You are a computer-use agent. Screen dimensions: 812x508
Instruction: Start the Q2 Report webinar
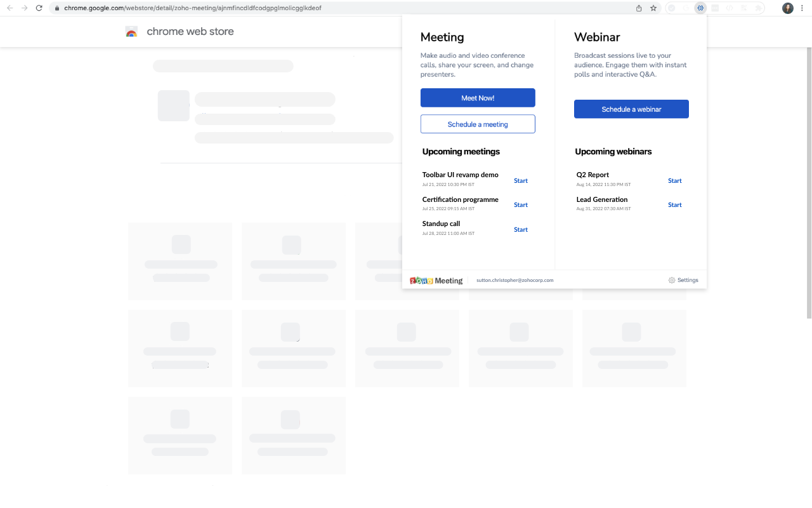coord(674,180)
